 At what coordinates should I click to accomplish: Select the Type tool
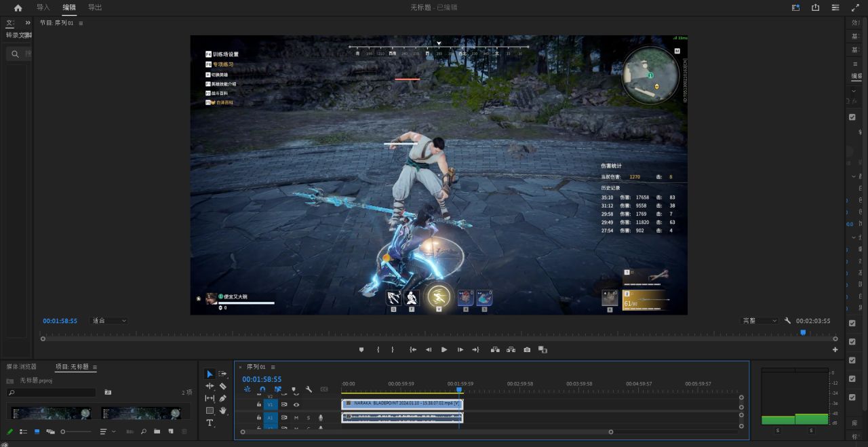[210, 423]
